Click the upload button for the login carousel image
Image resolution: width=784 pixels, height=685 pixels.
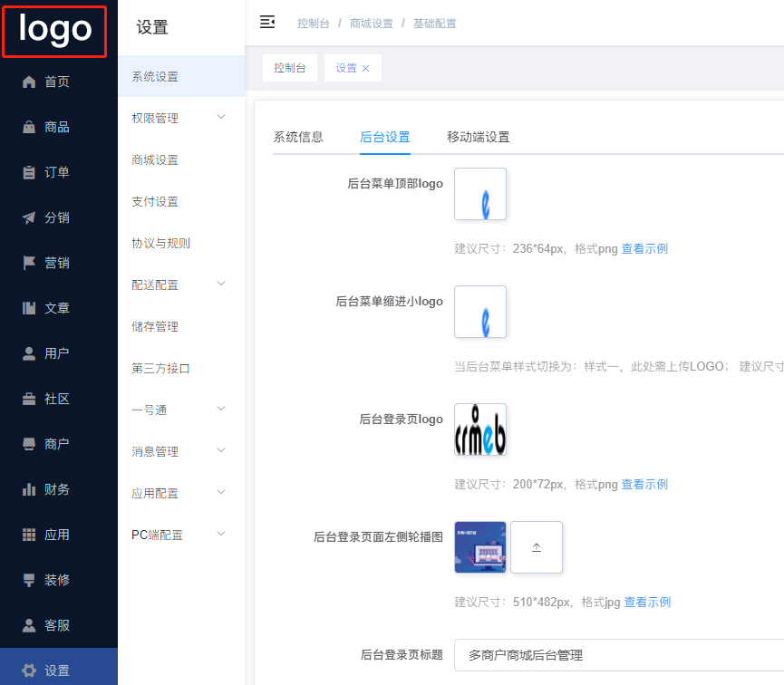537,547
